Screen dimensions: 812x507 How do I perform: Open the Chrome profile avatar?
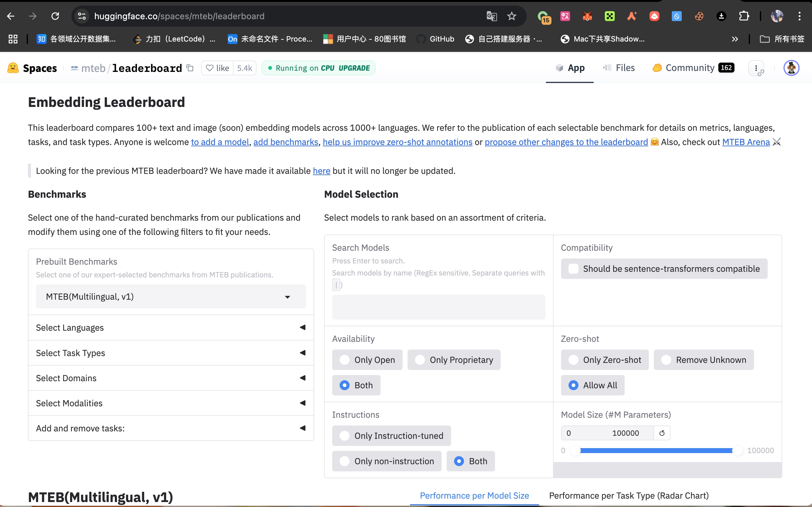(x=777, y=16)
